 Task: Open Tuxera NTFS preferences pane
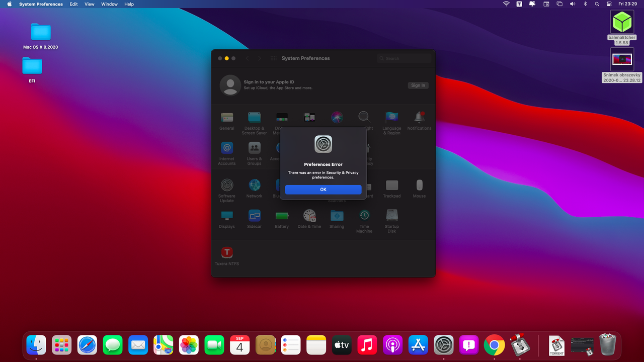click(227, 256)
